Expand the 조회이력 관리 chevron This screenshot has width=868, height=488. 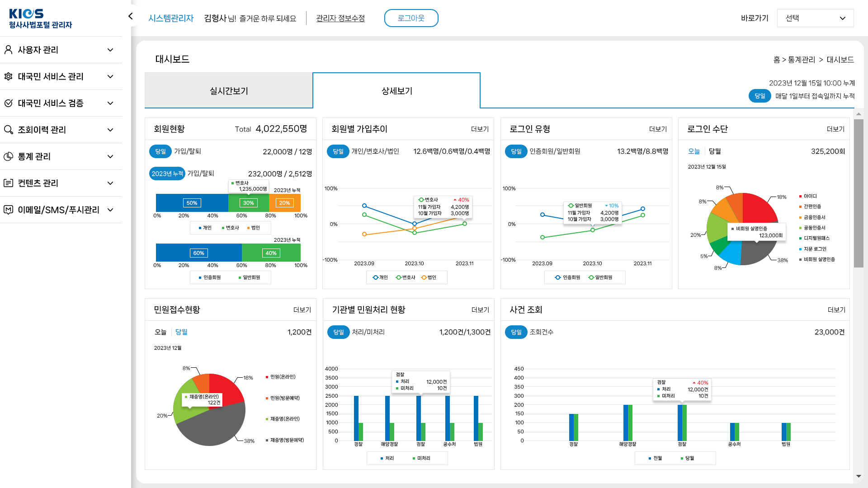(110, 130)
